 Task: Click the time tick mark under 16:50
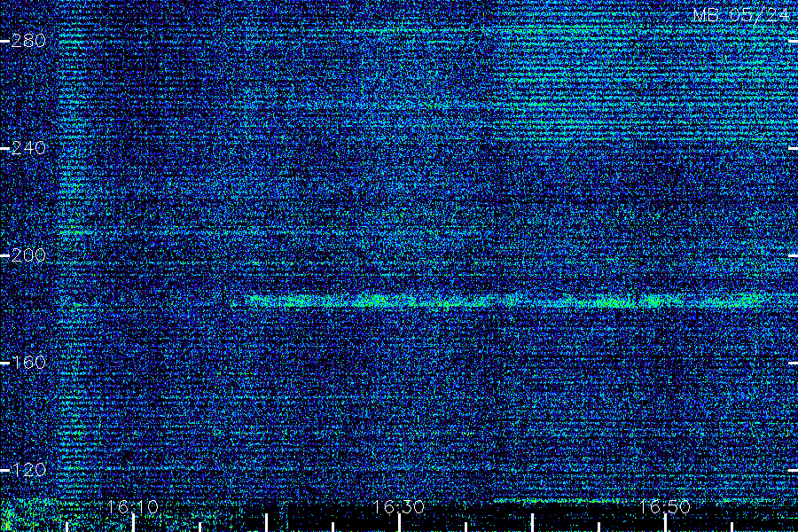[665, 523]
